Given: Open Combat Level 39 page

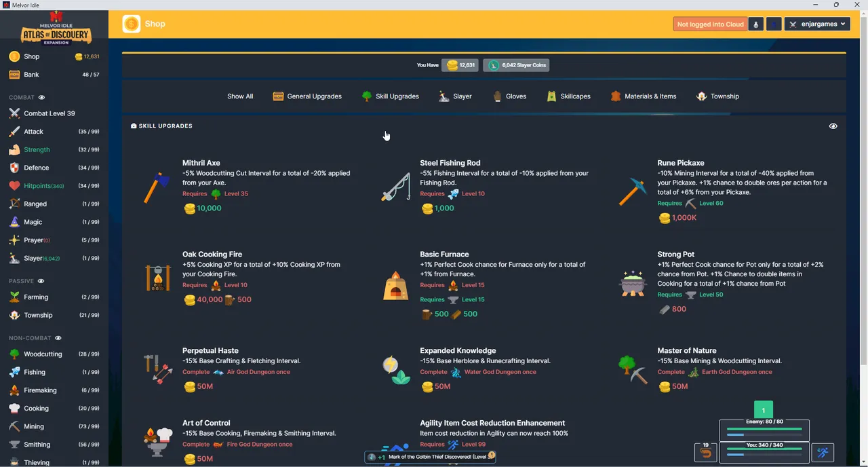Looking at the screenshot, I should click(54, 113).
